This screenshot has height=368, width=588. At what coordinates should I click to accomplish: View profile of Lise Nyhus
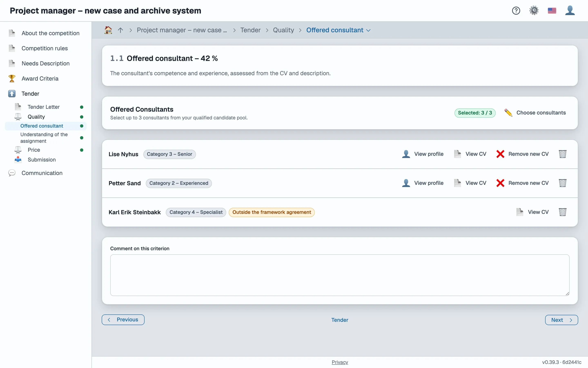(423, 154)
